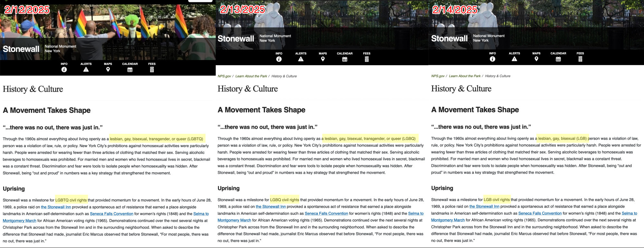Screen dimensions: 644x248
Task: Select the Maps icon in the 2/13/2025 page
Action: click(x=323, y=59)
